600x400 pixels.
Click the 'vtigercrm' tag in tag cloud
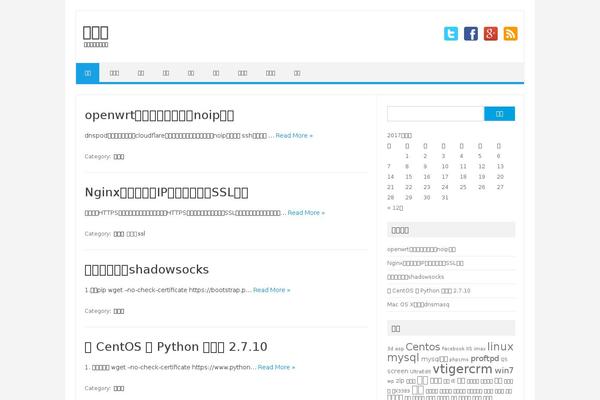(x=462, y=369)
